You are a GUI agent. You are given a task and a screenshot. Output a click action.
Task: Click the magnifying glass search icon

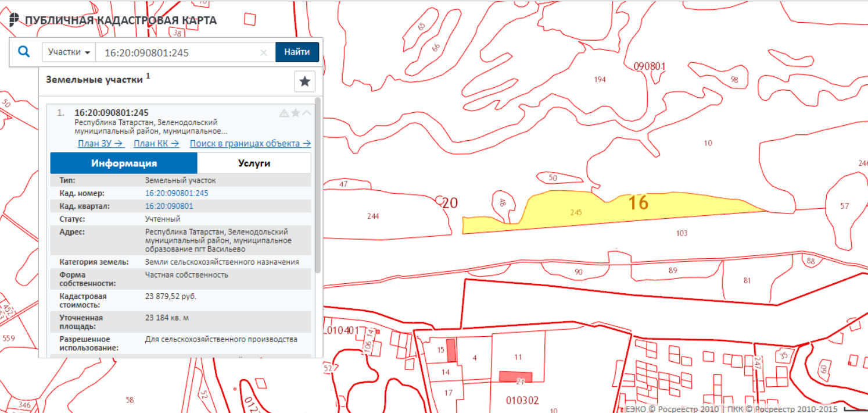click(24, 52)
